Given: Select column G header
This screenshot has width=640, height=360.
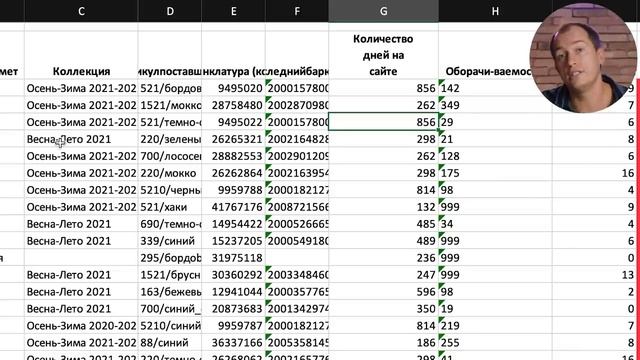Looking at the screenshot, I should [x=384, y=11].
